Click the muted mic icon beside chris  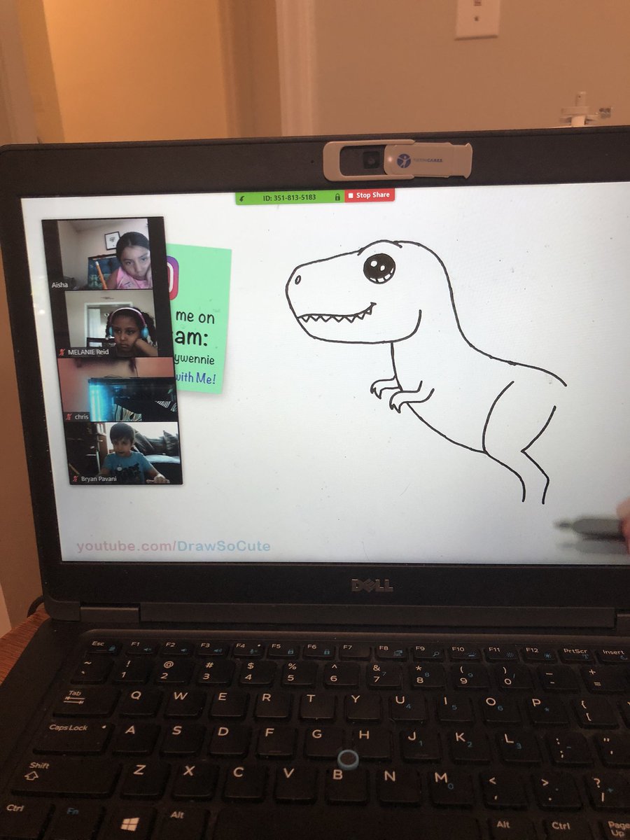pos(69,416)
